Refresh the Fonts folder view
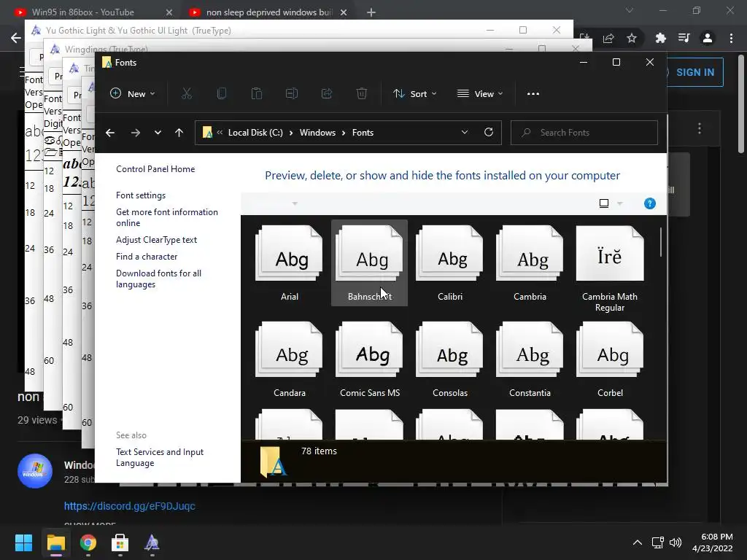The width and height of the screenshot is (747, 560). tap(489, 133)
